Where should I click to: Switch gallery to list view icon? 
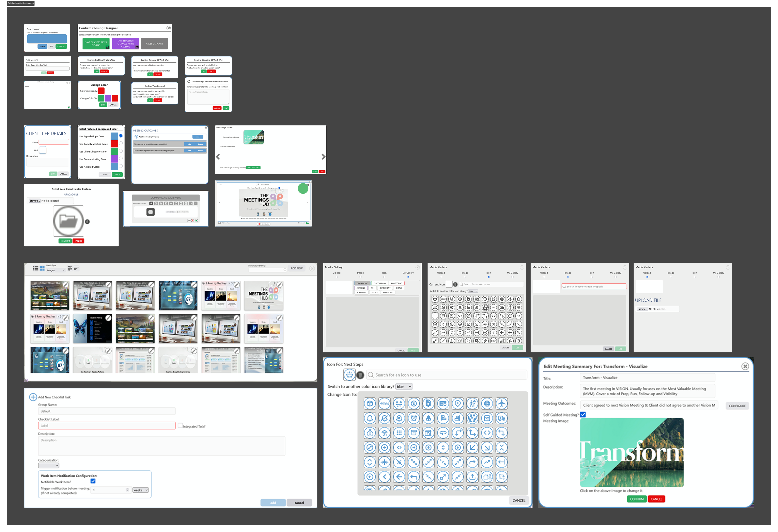click(35, 268)
